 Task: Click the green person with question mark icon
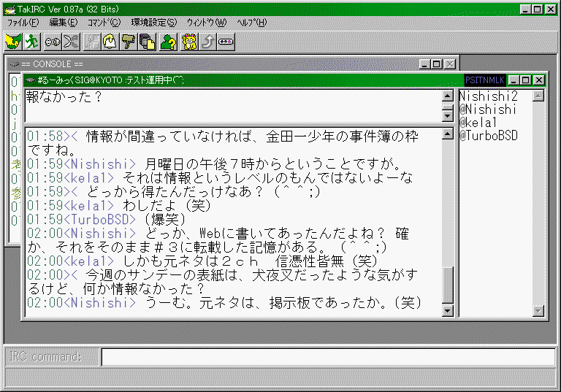(168, 42)
